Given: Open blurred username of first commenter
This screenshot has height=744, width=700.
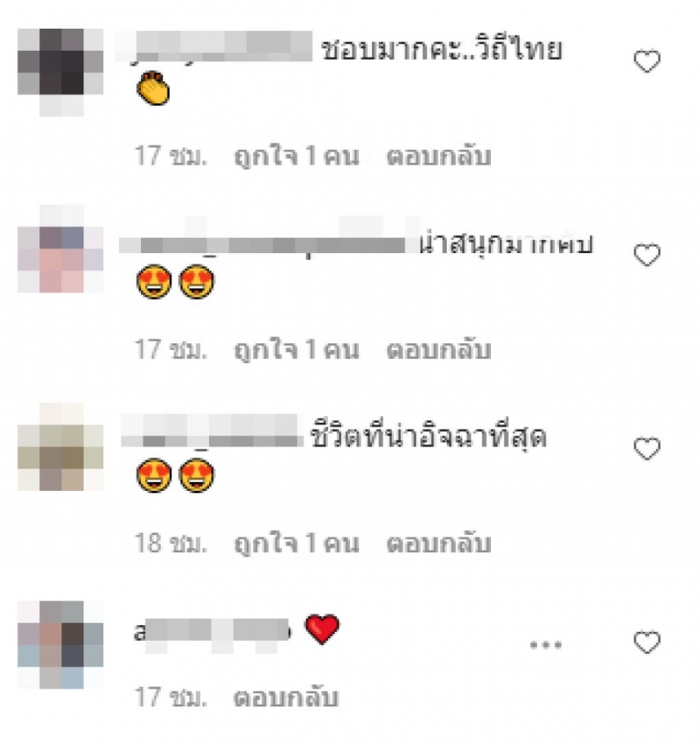Looking at the screenshot, I should tap(213, 46).
